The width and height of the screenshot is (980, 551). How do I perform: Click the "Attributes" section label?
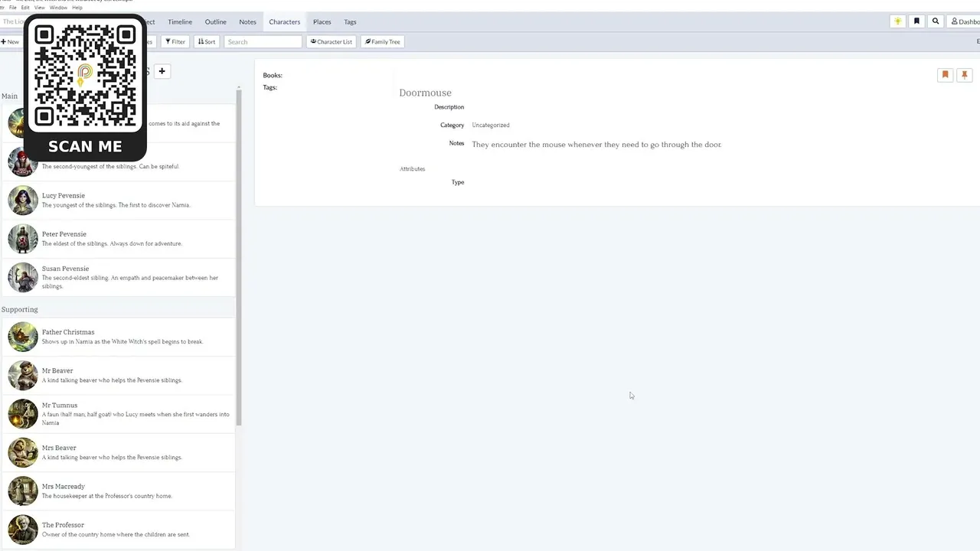pyautogui.click(x=412, y=169)
